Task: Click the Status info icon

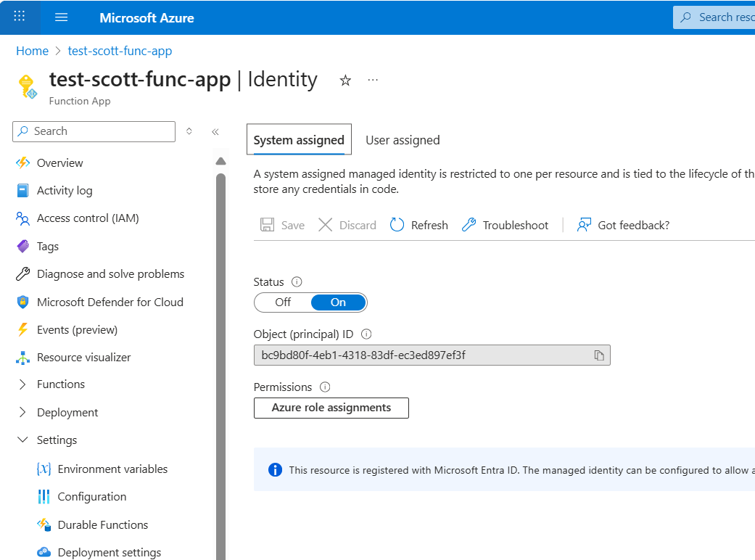Action: point(296,282)
